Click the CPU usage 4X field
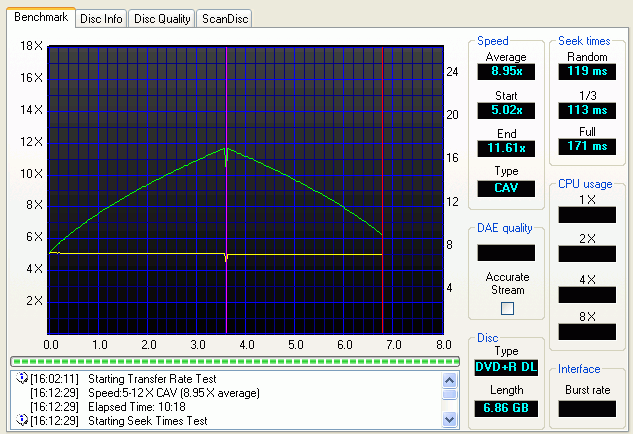The width and height of the screenshot is (633, 434). [x=587, y=295]
